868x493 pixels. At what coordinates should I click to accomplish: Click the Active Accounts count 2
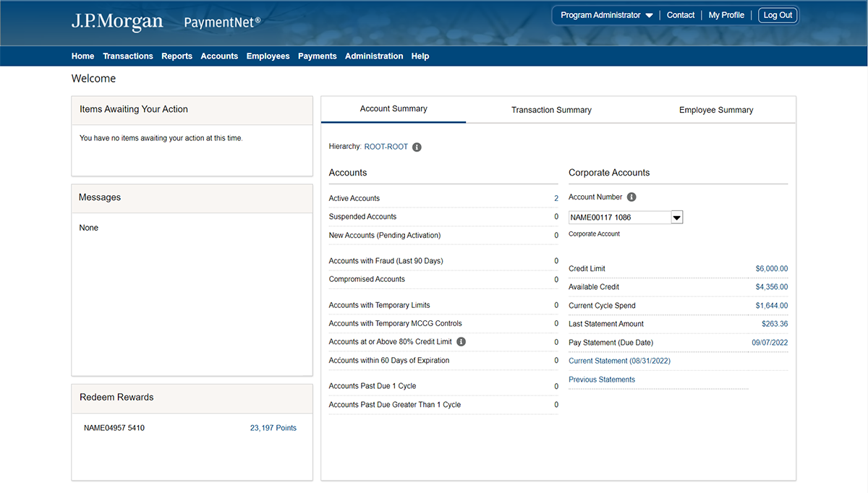pyautogui.click(x=556, y=198)
